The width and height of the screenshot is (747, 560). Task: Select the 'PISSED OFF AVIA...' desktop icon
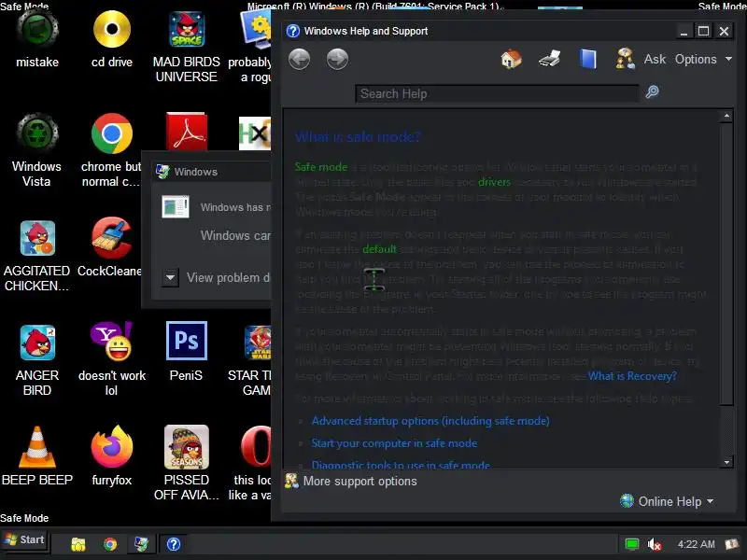[x=186, y=463]
